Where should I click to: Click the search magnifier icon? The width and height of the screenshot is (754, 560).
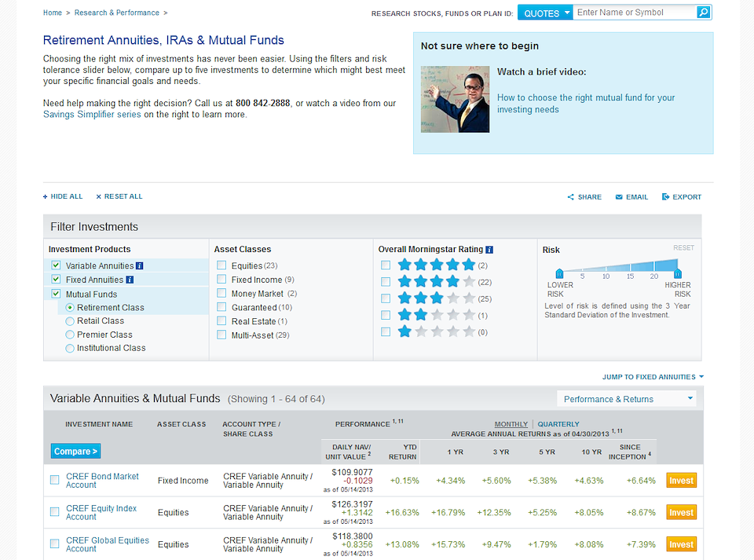pyautogui.click(x=704, y=13)
